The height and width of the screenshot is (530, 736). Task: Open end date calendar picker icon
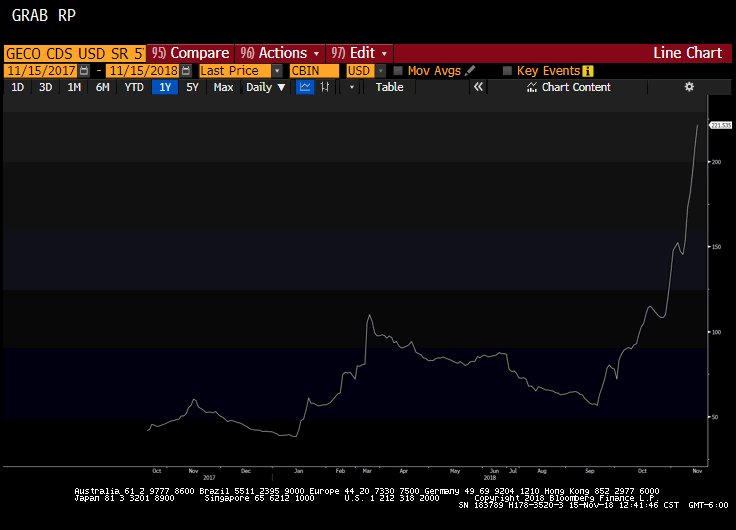(x=186, y=71)
